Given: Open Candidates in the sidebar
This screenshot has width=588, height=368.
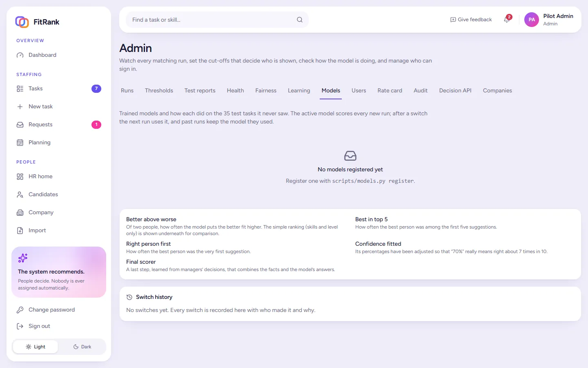Looking at the screenshot, I should [x=59, y=195].
